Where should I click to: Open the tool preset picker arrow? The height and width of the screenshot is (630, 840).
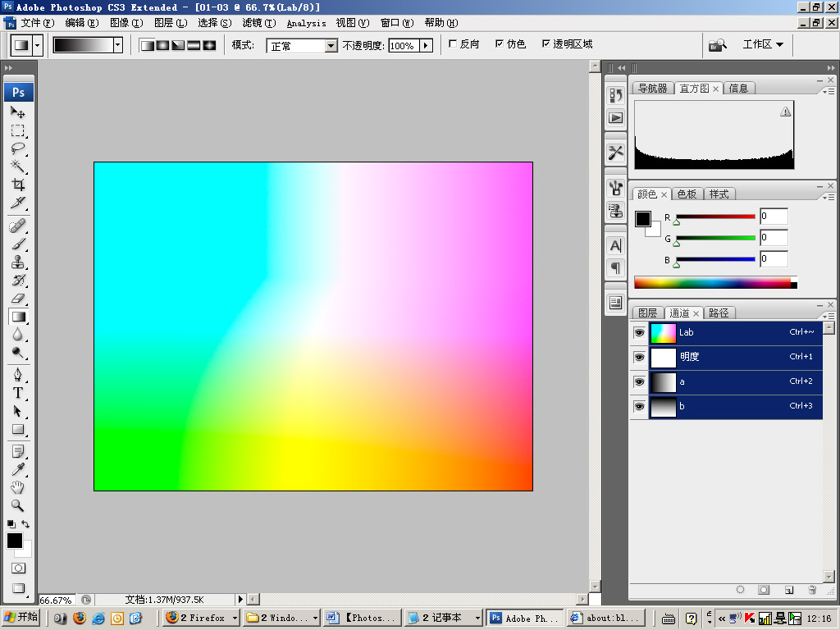coord(38,46)
